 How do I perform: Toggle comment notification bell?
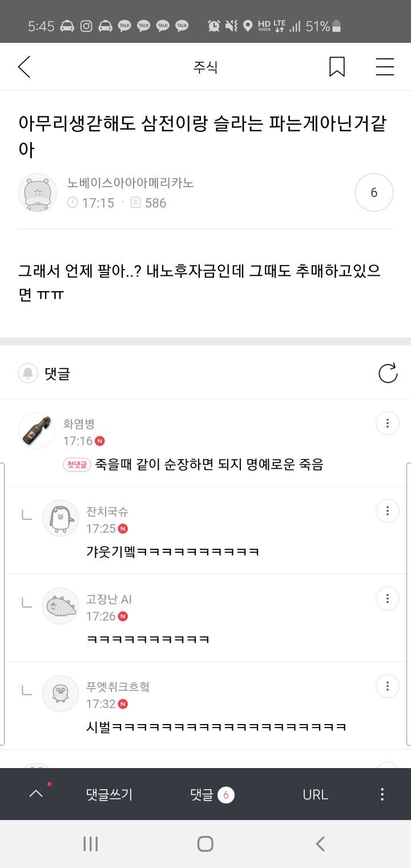(28, 373)
